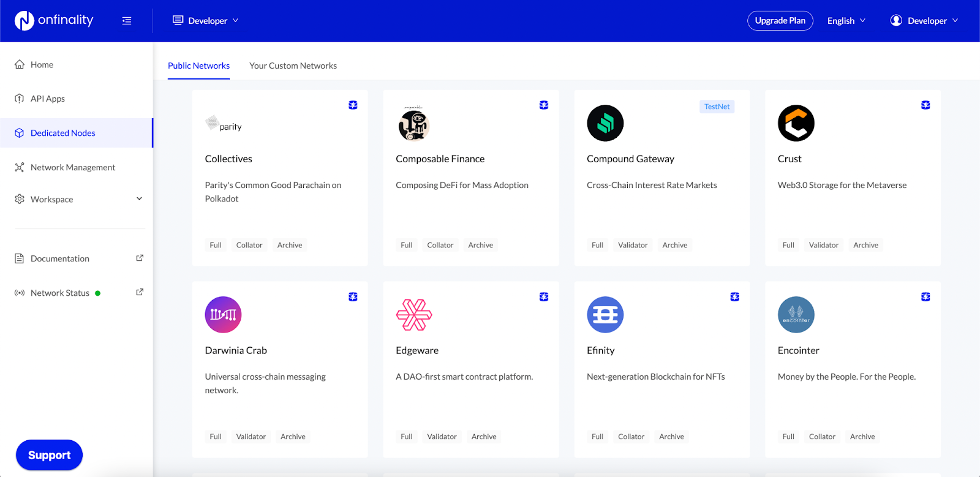Click 'Composing DeFi for Mass Adoption' text
This screenshot has width=980, height=477.
(x=462, y=185)
